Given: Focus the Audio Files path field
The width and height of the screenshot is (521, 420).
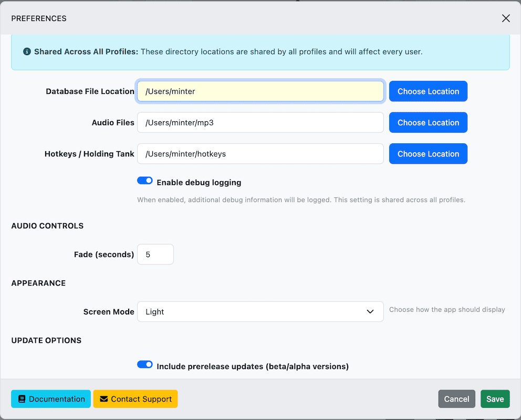Looking at the screenshot, I should (x=260, y=123).
